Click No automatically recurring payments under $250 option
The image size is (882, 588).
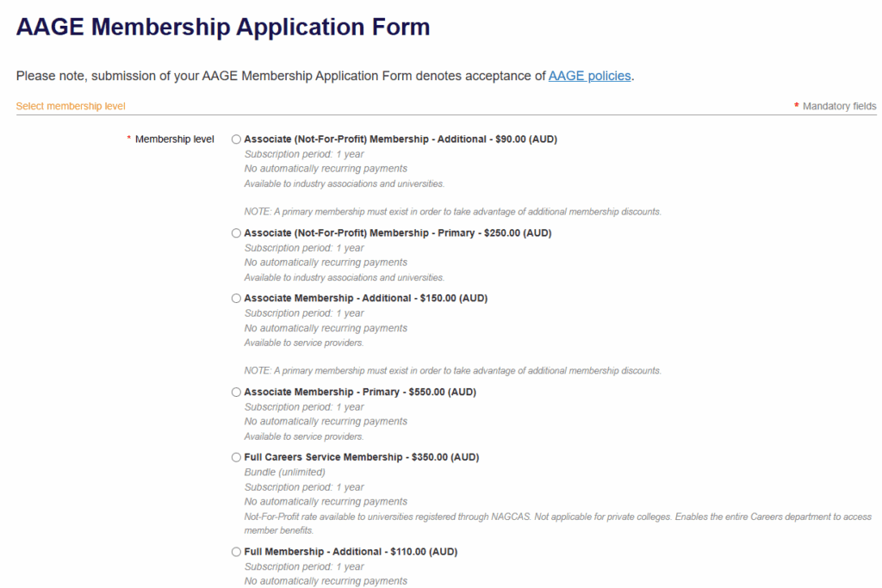(326, 262)
